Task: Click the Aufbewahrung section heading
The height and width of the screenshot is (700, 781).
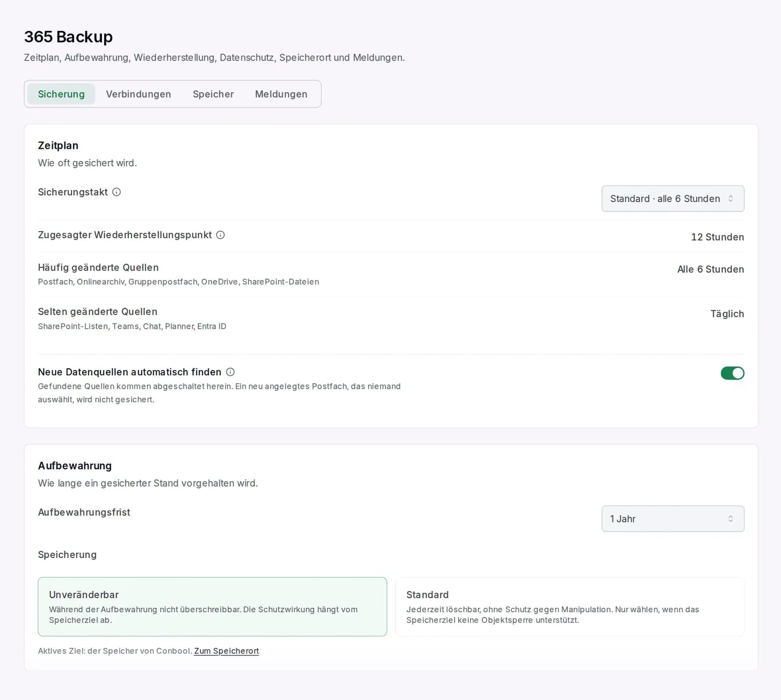Action: pyautogui.click(x=75, y=466)
